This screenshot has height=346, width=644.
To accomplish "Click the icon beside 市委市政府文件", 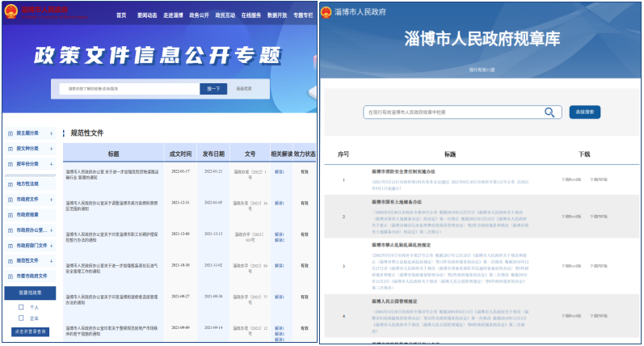I will [x=9, y=276].
